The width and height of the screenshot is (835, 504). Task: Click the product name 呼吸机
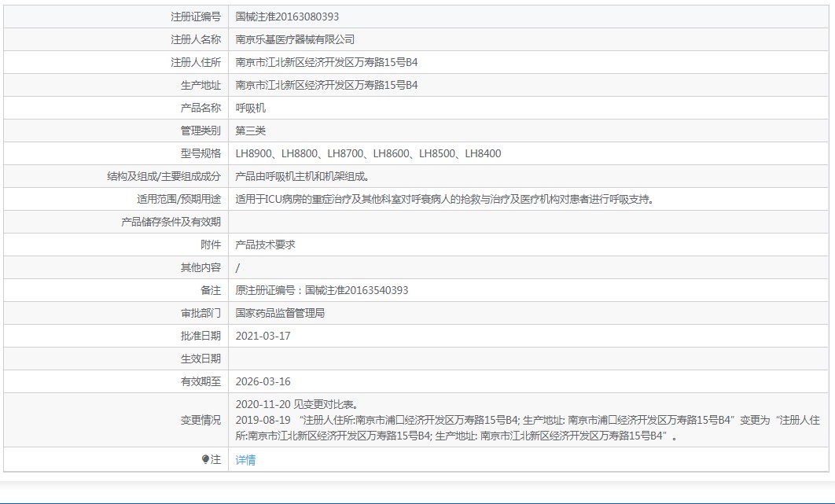[250, 109]
